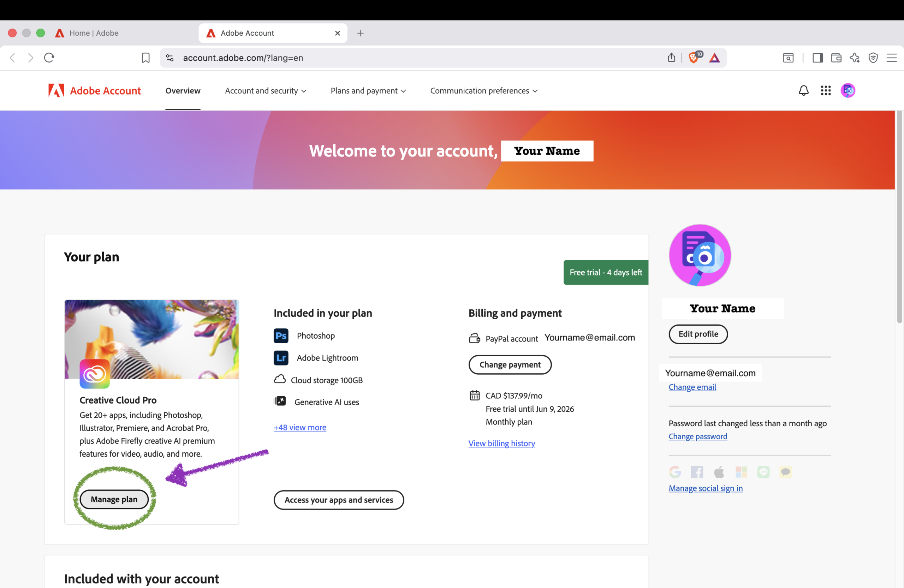The height and width of the screenshot is (588, 904).
Task: Click the Generative AI uses label
Action: click(x=326, y=402)
